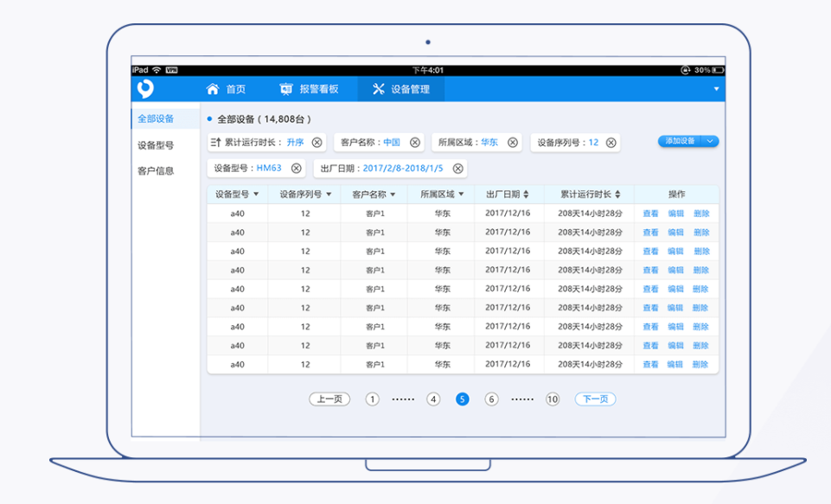This screenshot has width=831, height=504.
Task: Open the 设备型号 column filter dropdown
Action: click(256, 195)
